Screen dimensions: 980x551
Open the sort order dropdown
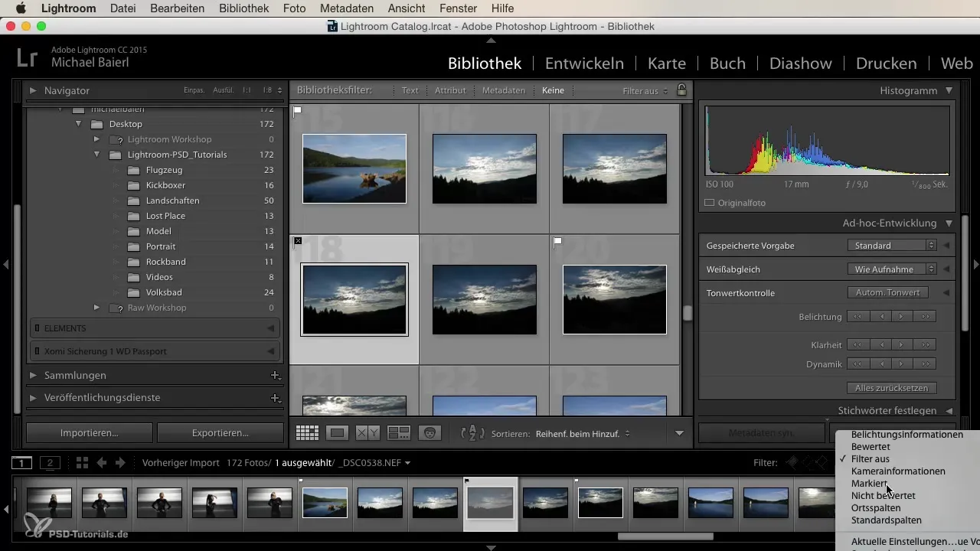[x=583, y=433]
